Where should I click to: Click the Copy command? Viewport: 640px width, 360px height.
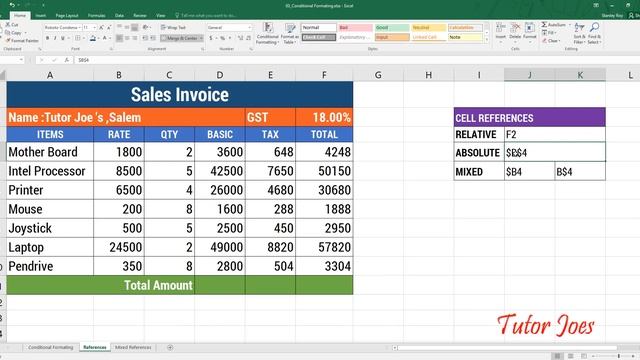point(14,33)
